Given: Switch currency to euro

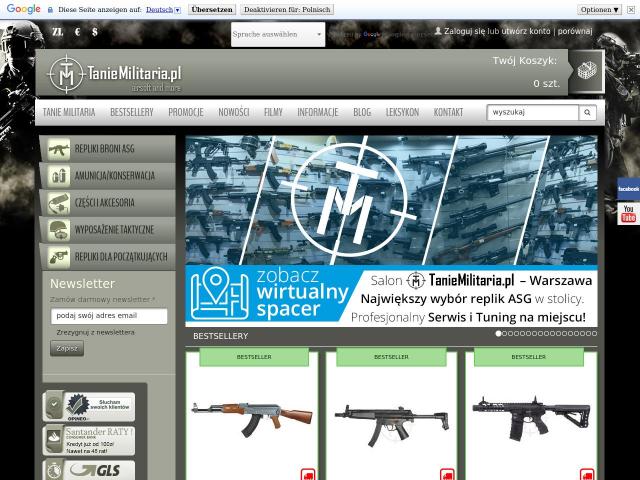Looking at the screenshot, I should coord(78,31).
